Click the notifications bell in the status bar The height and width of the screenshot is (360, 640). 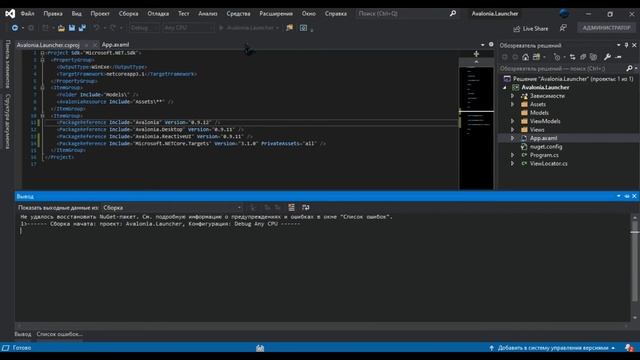[629, 348]
